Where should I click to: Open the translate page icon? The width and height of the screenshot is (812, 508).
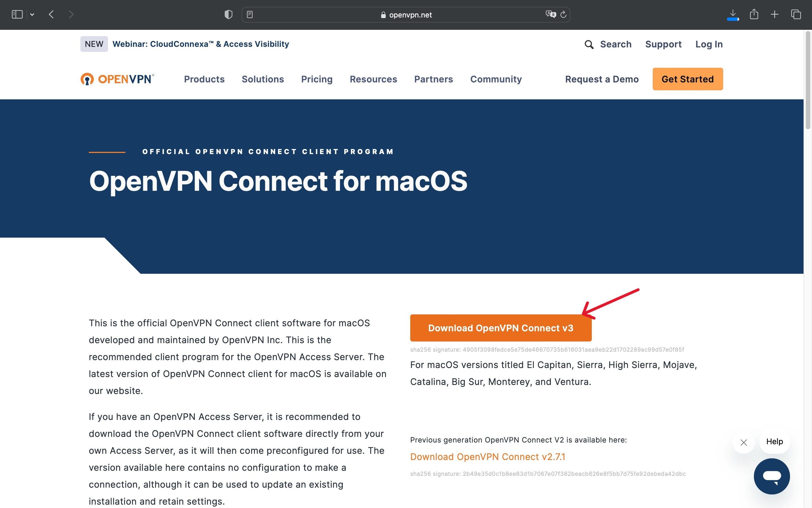(x=551, y=14)
